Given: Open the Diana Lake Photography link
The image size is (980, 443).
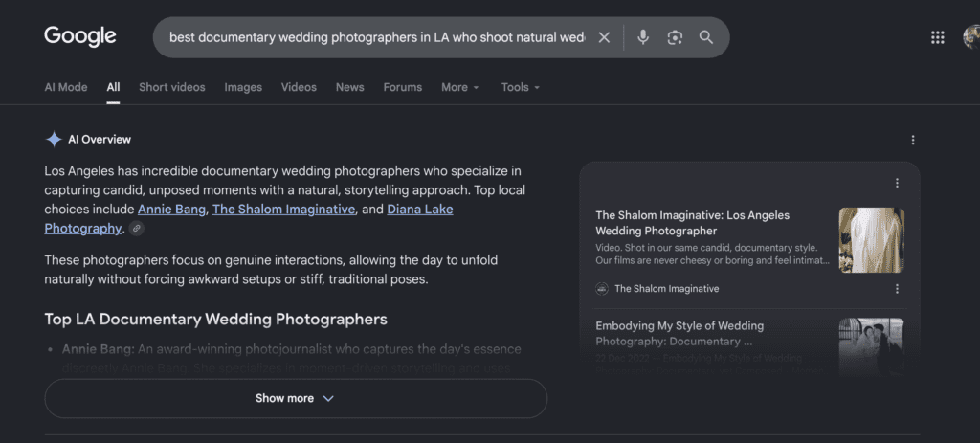Looking at the screenshot, I should 249,219.
